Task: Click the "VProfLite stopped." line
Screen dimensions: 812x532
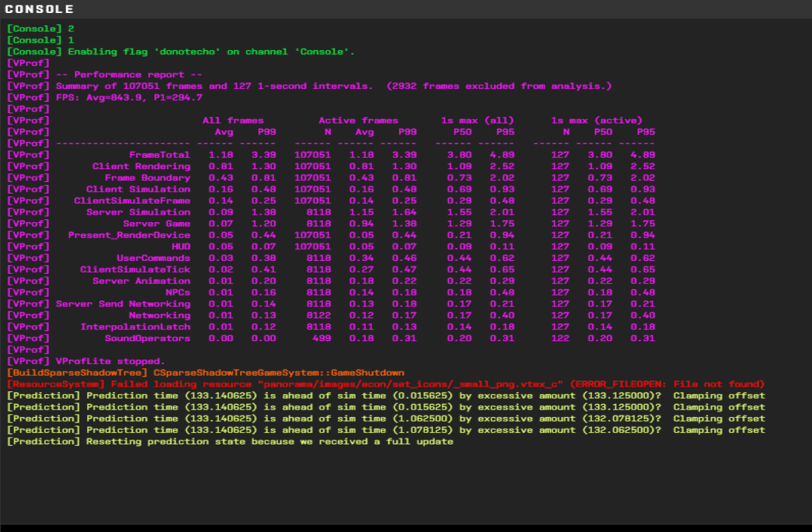Action: [86, 361]
